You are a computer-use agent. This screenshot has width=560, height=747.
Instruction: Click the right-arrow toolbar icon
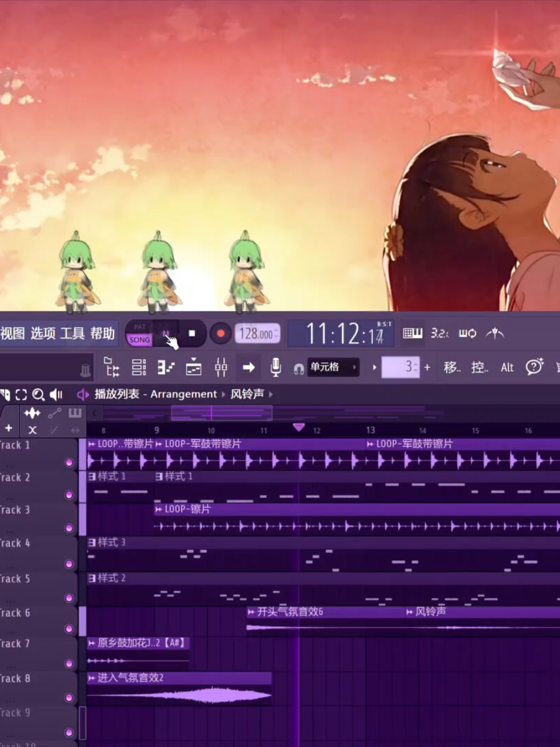coord(248,367)
